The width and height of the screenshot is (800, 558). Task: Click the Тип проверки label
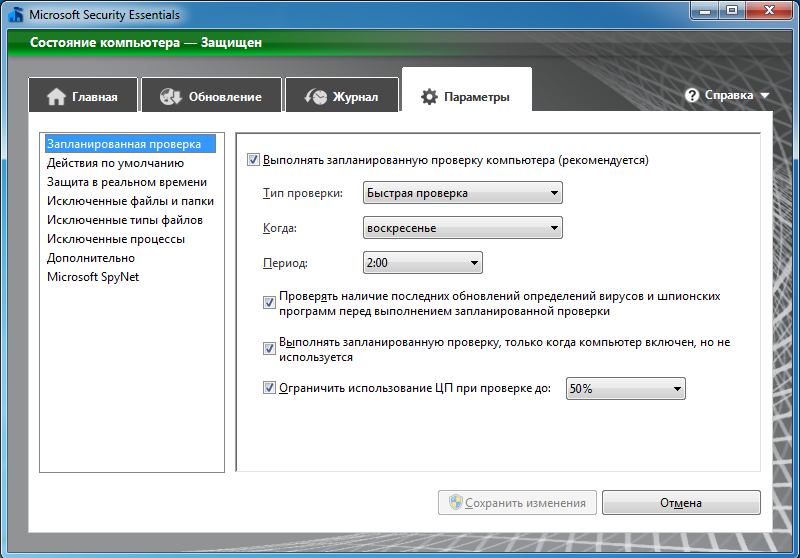[303, 193]
